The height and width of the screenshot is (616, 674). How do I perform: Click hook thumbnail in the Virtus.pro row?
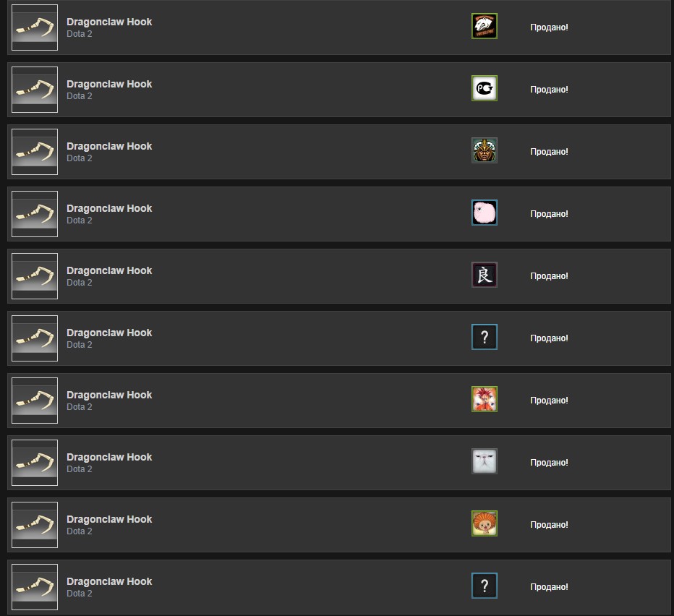(x=35, y=27)
